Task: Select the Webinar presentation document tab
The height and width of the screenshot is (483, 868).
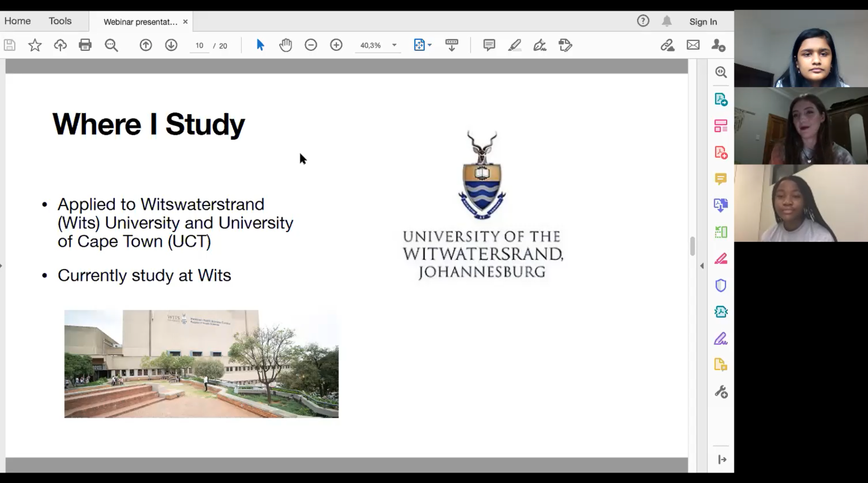Action: [x=140, y=22]
